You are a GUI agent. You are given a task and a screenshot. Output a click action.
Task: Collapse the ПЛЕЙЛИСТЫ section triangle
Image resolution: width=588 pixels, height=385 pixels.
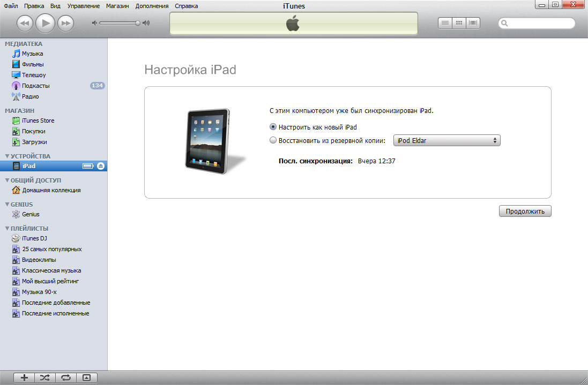(x=7, y=229)
